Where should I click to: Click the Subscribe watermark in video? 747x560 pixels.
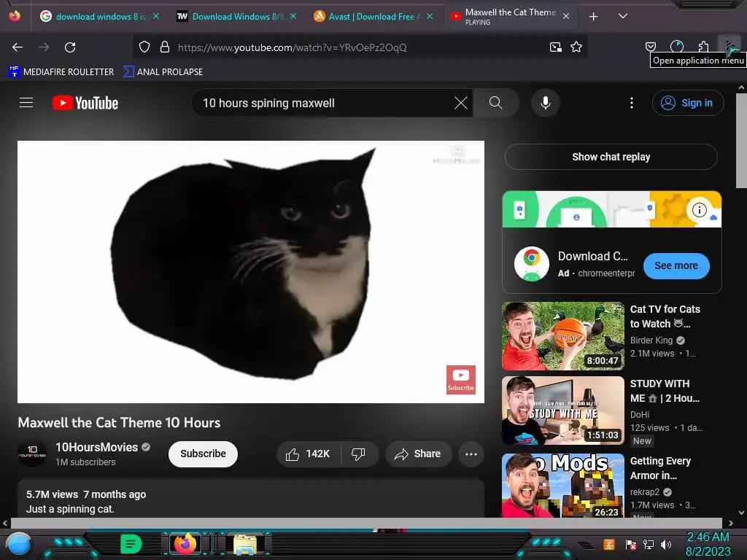461,379
